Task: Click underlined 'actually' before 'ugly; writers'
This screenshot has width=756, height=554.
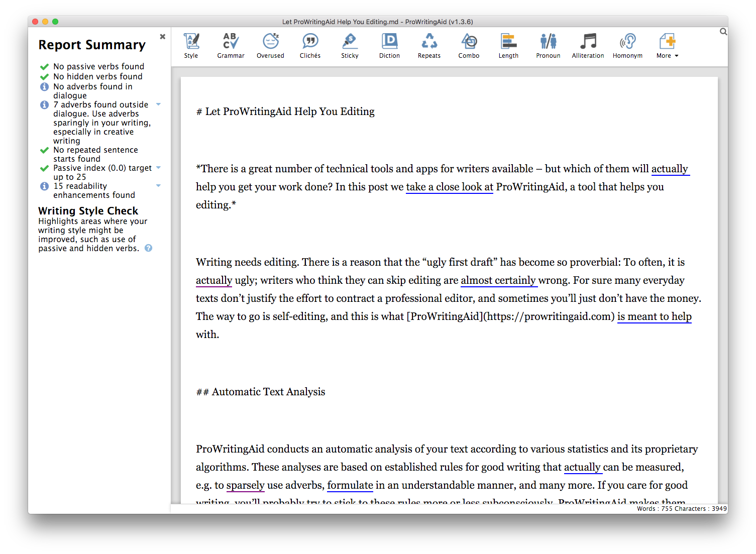Action: [214, 280]
